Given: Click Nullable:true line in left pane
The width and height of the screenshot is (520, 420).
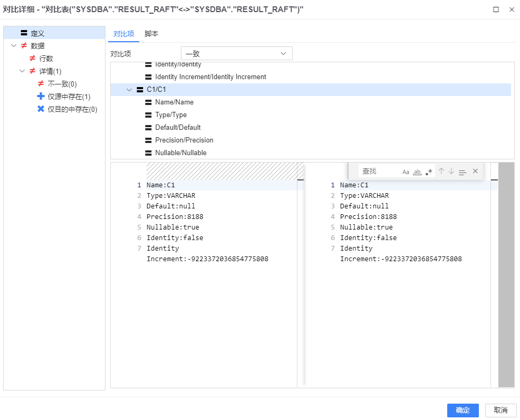Looking at the screenshot, I should point(173,227).
